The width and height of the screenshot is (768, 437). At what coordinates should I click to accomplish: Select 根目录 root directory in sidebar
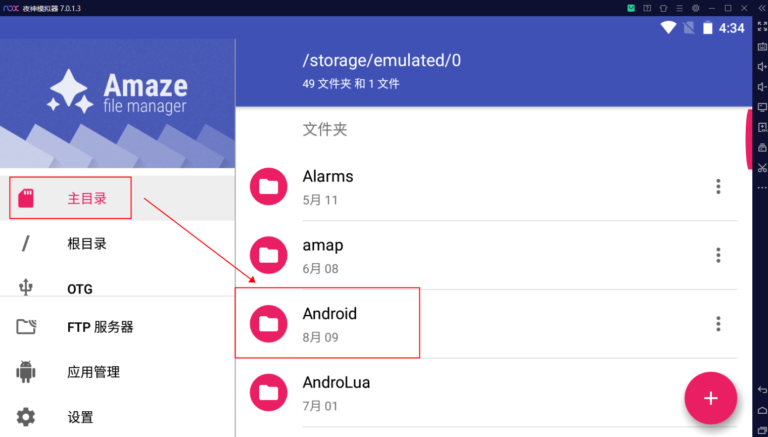click(118, 243)
